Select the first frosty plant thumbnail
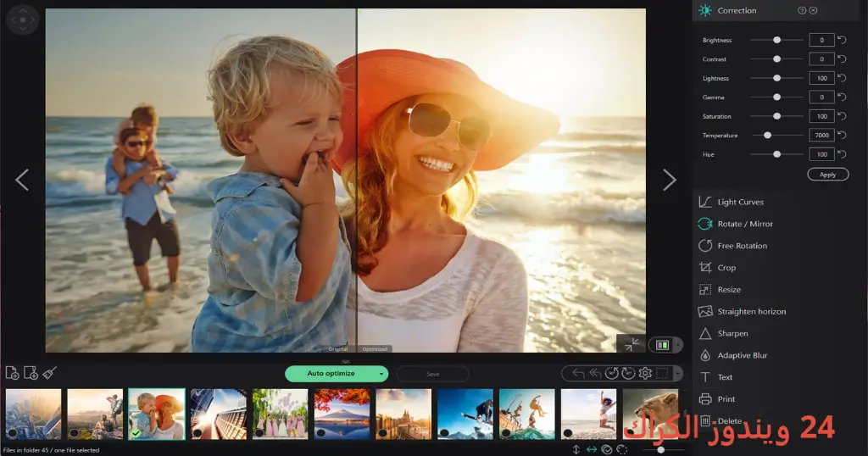This screenshot has width=868, height=456. pyautogui.click(x=33, y=414)
